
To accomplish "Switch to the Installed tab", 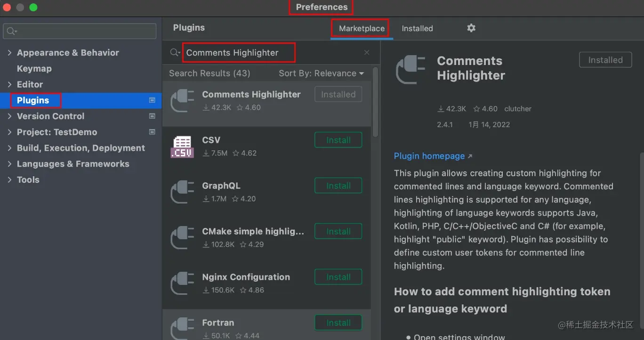I will point(417,29).
